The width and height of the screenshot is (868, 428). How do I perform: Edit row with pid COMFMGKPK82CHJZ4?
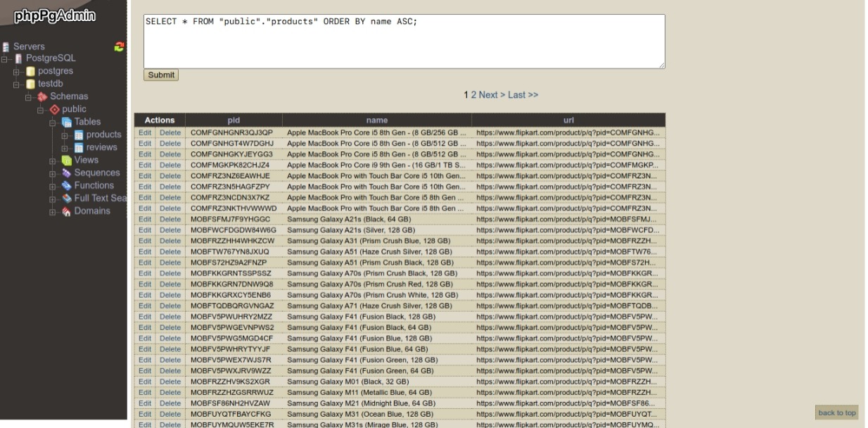point(145,165)
